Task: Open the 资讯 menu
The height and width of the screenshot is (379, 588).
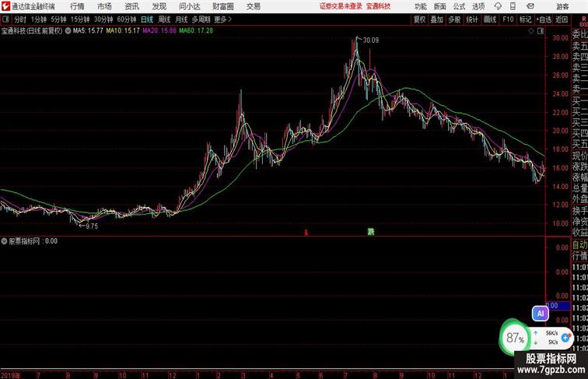Action: (x=131, y=6)
